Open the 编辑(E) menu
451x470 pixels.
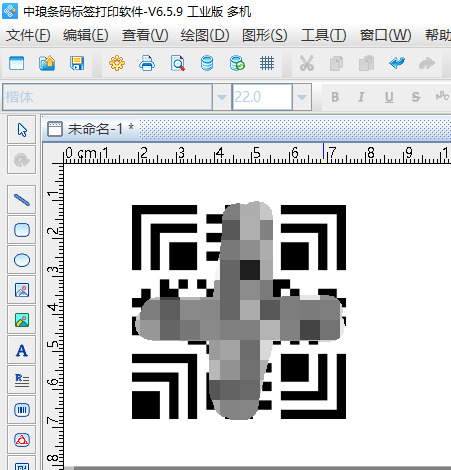pyautogui.click(x=86, y=35)
